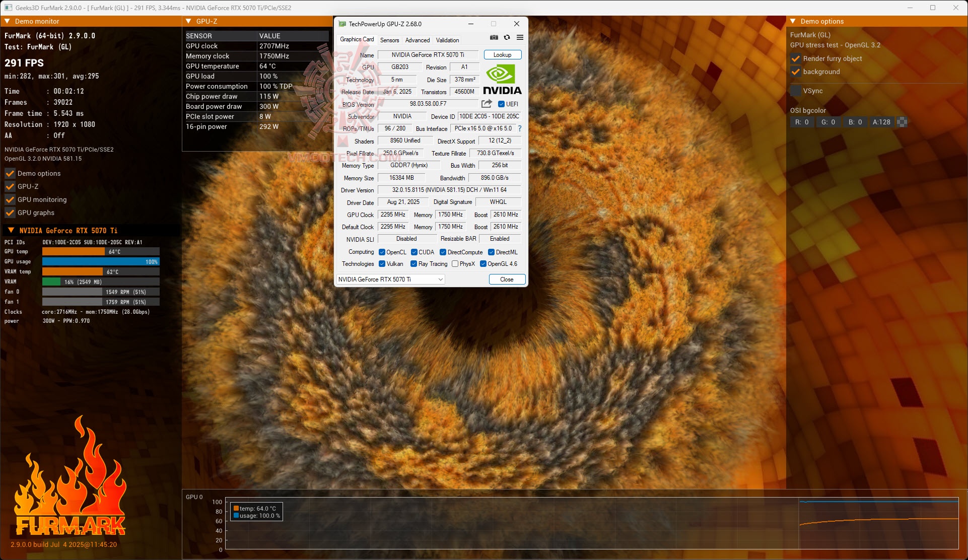Toggle the GPU graphs checkbox

[10, 213]
